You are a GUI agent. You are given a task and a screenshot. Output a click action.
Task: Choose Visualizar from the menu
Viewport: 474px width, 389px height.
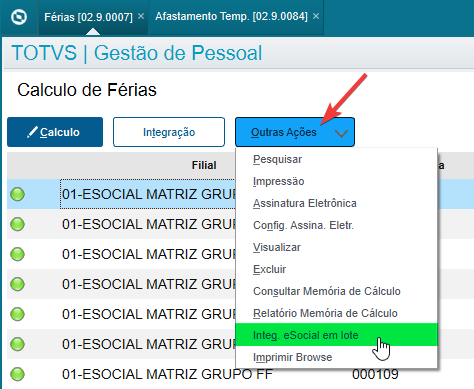(277, 247)
